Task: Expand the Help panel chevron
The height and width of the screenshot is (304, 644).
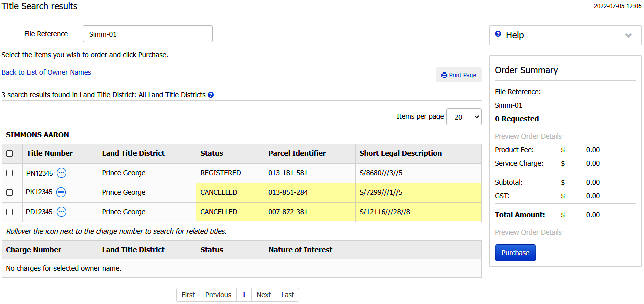Action: click(x=628, y=35)
